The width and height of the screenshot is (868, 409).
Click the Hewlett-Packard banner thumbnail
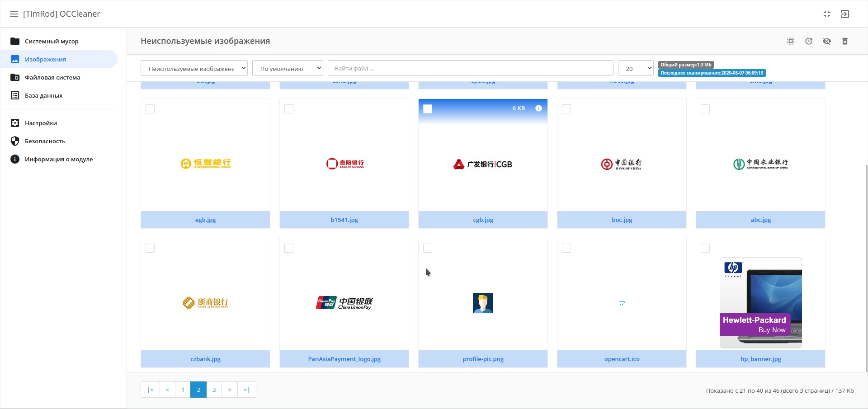click(760, 303)
